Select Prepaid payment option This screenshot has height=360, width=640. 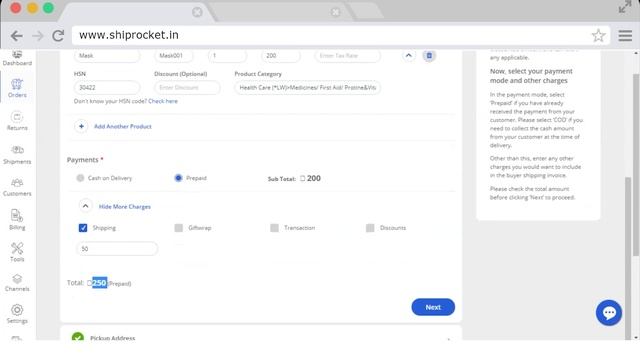tap(178, 178)
